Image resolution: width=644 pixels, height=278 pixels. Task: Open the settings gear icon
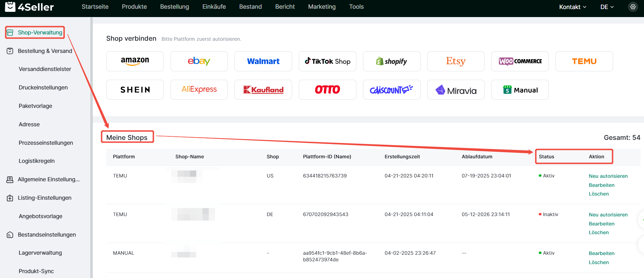click(x=633, y=7)
